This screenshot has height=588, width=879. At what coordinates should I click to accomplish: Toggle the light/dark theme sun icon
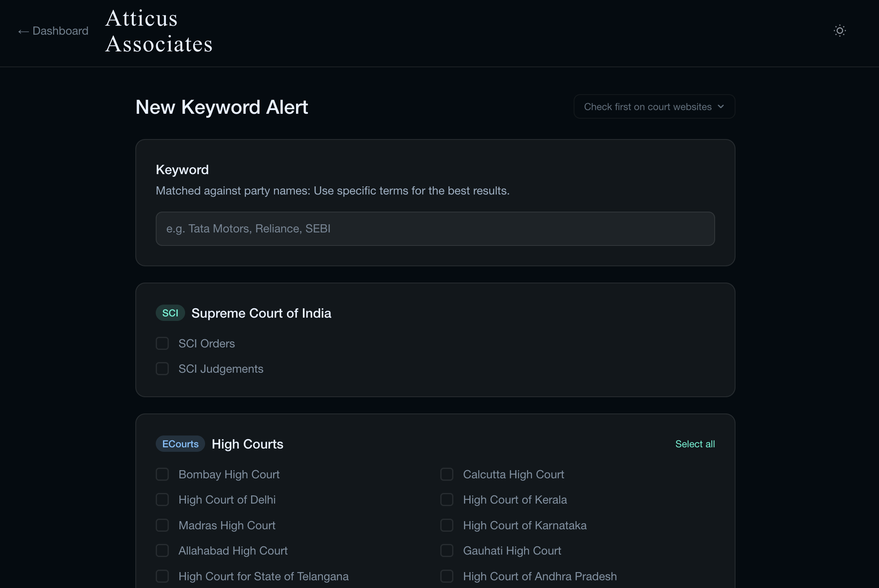coord(839,31)
